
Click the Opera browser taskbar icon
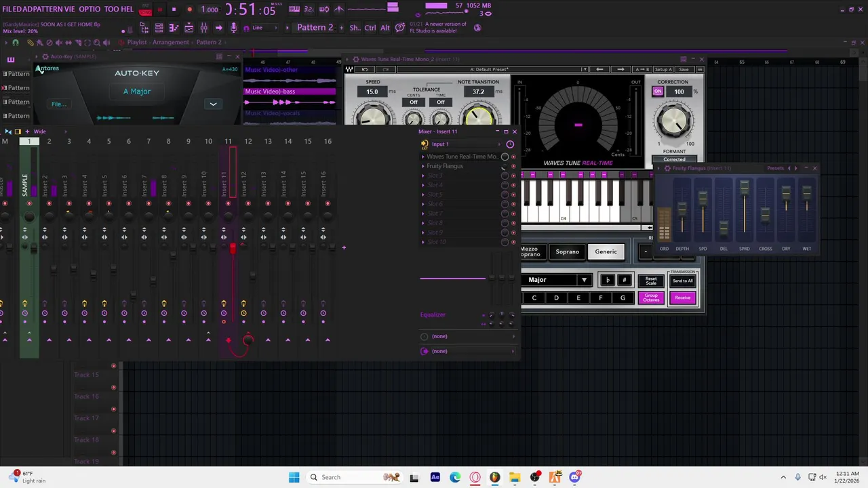(x=475, y=477)
